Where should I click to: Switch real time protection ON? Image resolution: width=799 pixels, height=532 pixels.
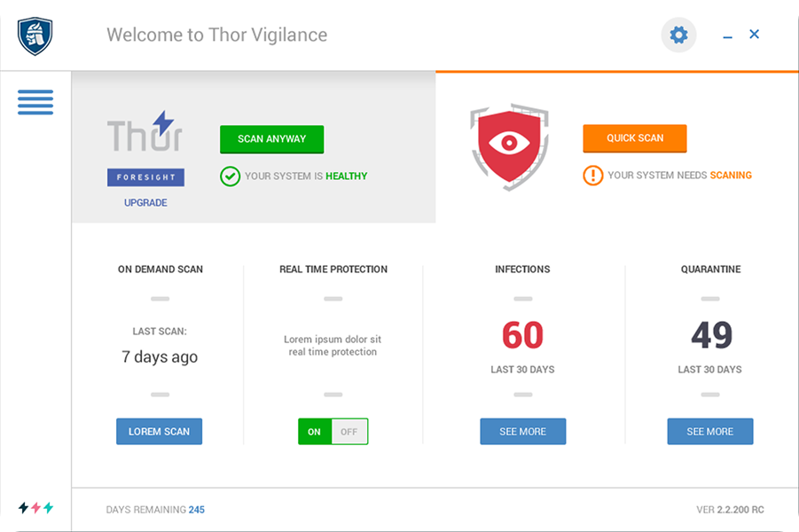click(x=315, y=432)
